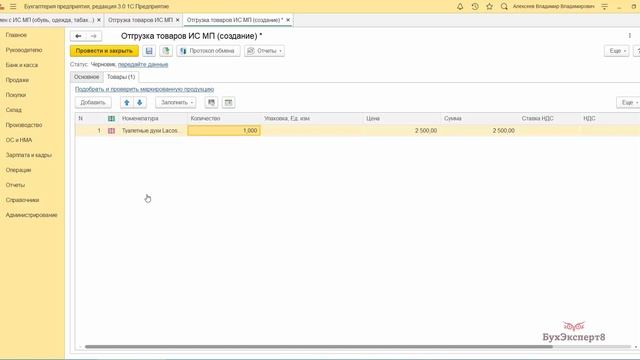Open favorites star icon
The width and height of the screenshot is (640, 360).
[x=489, y=7]
